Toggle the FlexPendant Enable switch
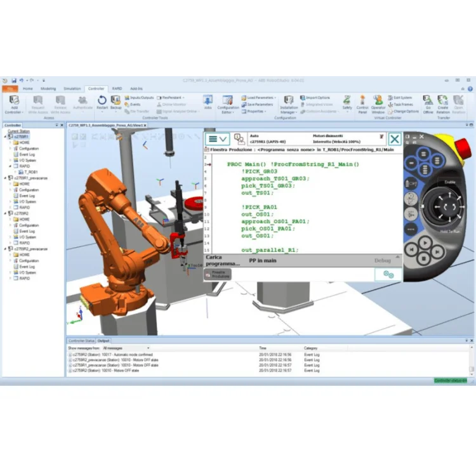The height and width of the screenshot is (476, 476). 450,182
